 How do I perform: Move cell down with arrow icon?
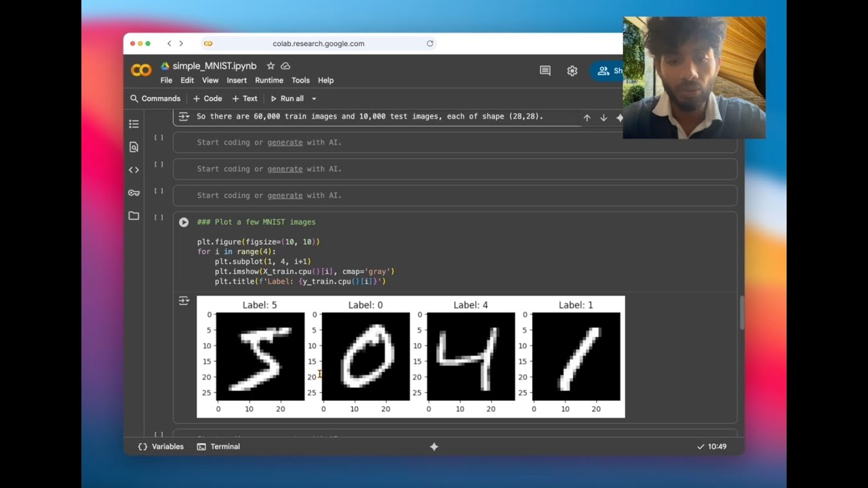[604, 118]
